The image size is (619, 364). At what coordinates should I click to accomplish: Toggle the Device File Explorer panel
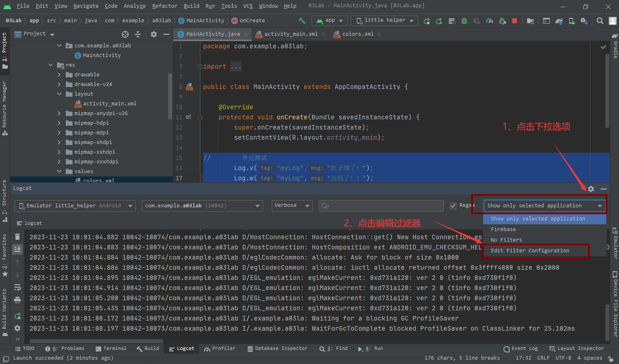[x=615, y=304]
